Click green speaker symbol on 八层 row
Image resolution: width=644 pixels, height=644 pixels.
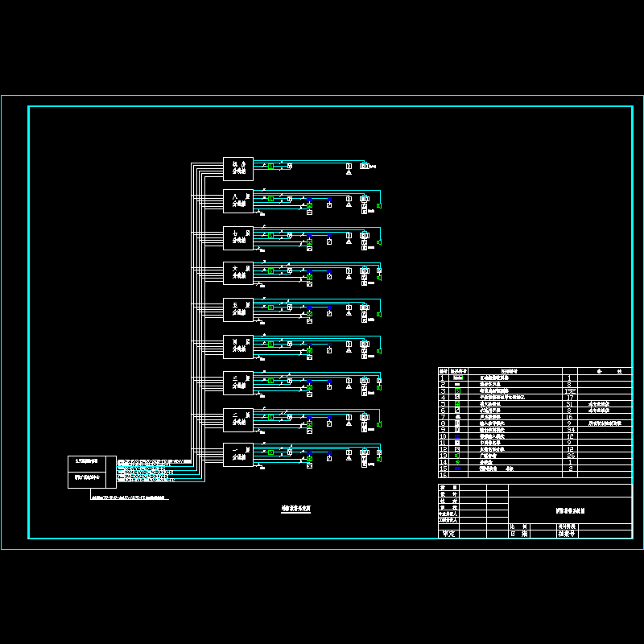pos(379,205)
